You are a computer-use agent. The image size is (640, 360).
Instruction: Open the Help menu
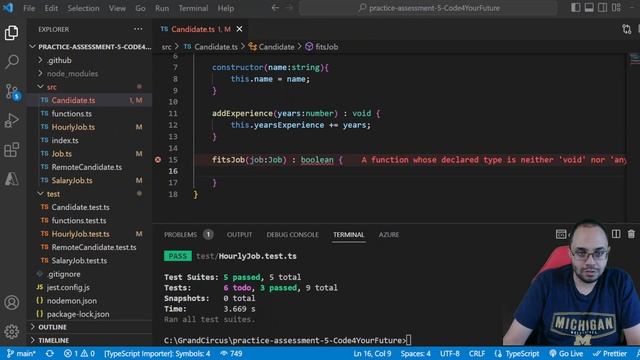[225, 8]
